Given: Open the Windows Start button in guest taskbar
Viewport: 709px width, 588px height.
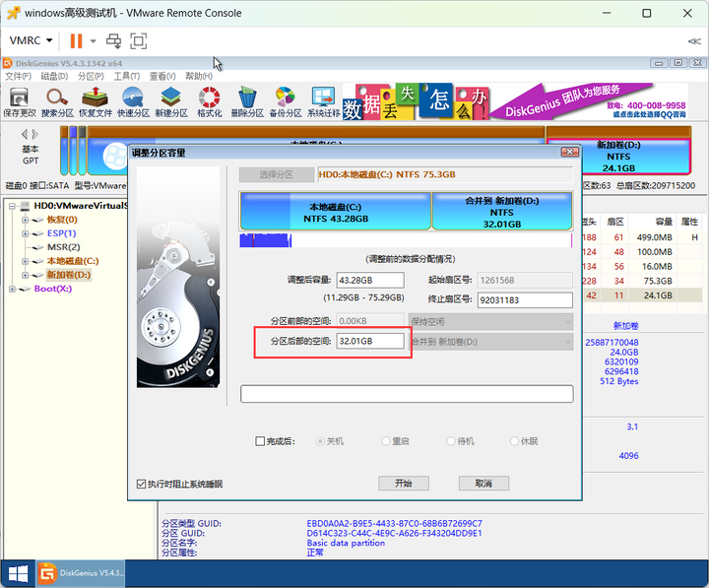Looking at the screenshot, I should click(18, 574).
